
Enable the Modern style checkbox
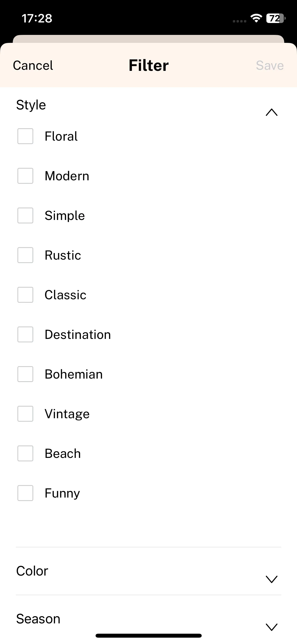(25, 176)
